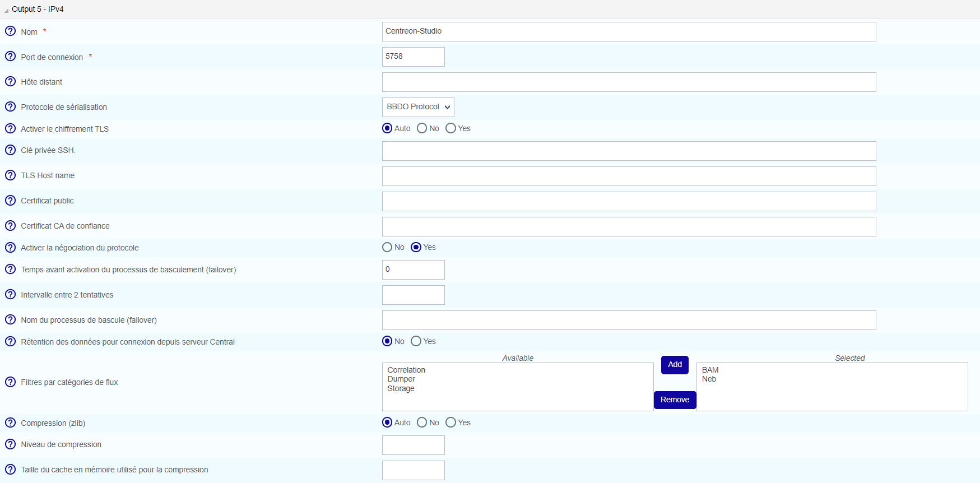The height and width of the screenshot is (483, 980).
Task: Select Correlation in Available list
Action: click(406, 370)
